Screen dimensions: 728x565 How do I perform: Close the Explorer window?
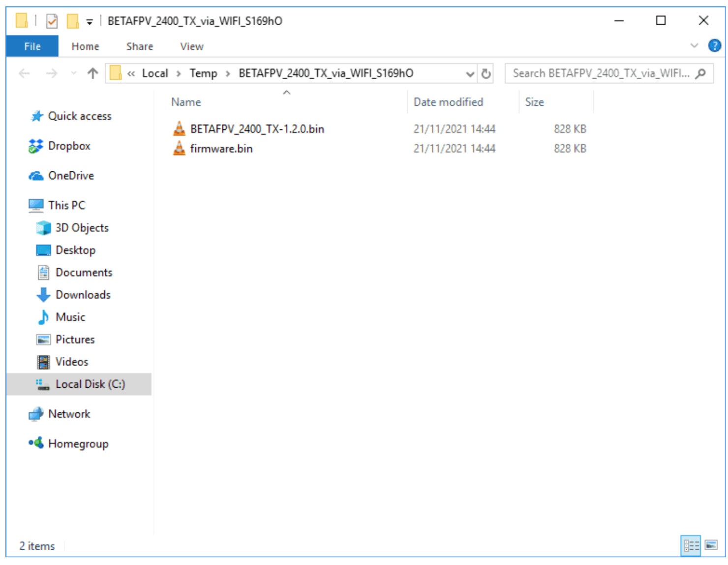pos(703,21)
